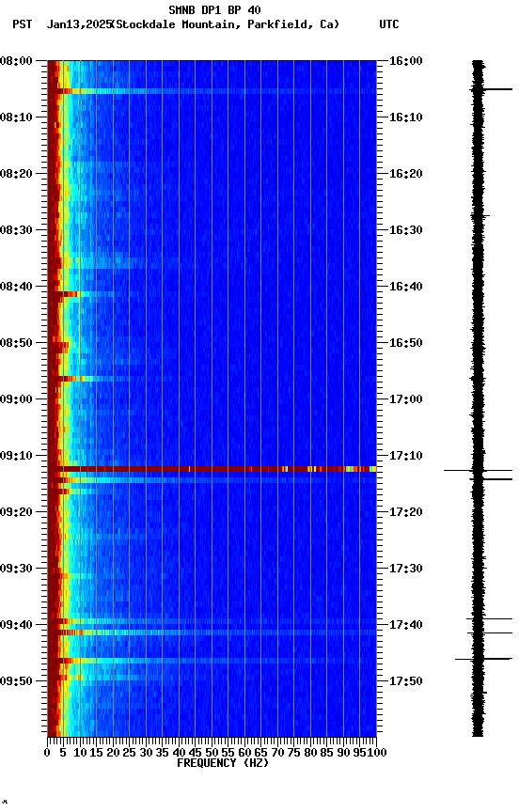
Task: Click the spectrogram event band near 08:05 PST
Action: pos(212,92)
